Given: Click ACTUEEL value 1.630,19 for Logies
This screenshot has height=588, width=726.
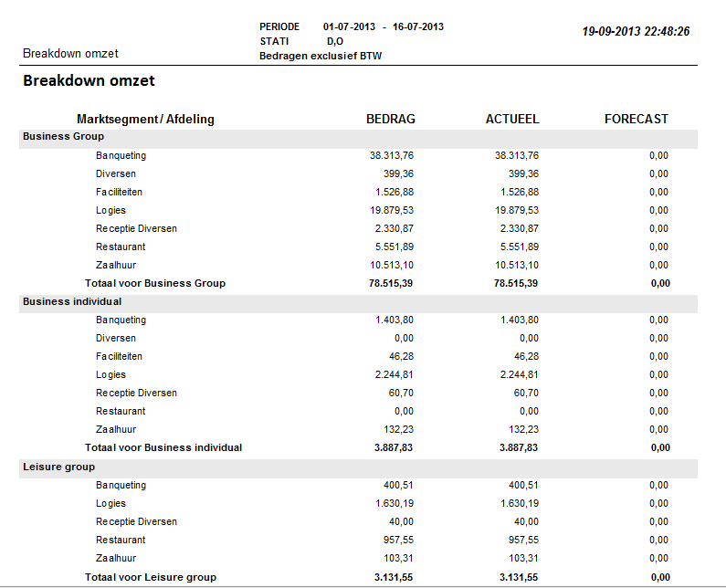Looking at the screenshot, I should [x=519, y=503].
